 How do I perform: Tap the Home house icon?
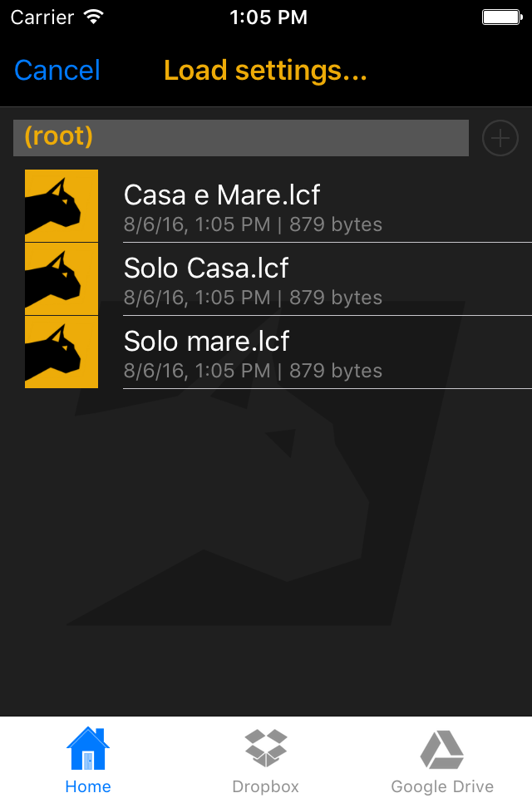pyautogui.click(x=88, y=748)
